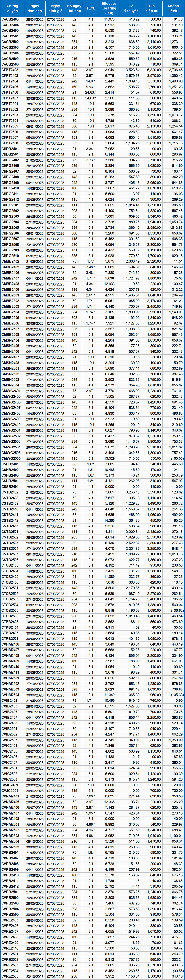The height and width of the screenshot is (980, 185).
Task: Select the warrant code CMSN2503
Action: (10, 380)
